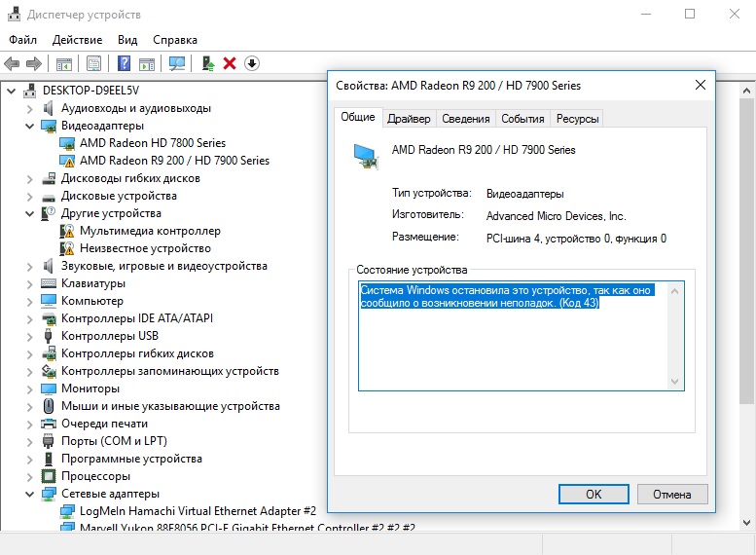Collapse the Другие устройства node
Viewport: 756px width, 555px height.
point(30,214)
